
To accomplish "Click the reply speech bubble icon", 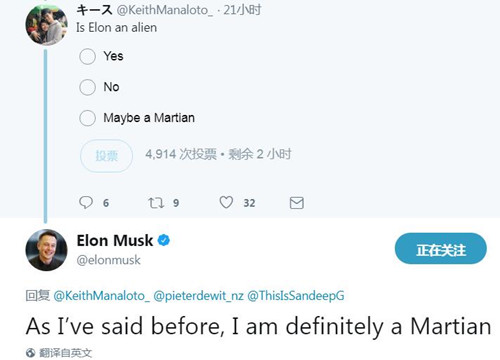I will point(86,202).
